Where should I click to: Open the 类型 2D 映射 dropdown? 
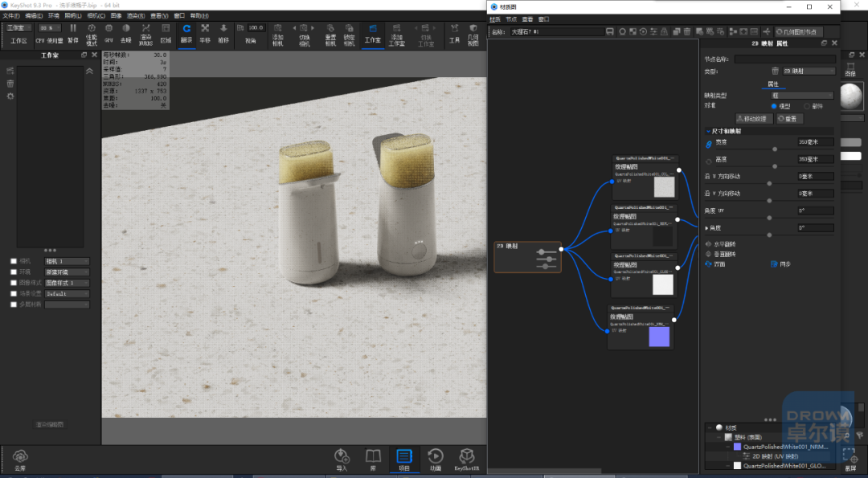[x=809, y=71]
